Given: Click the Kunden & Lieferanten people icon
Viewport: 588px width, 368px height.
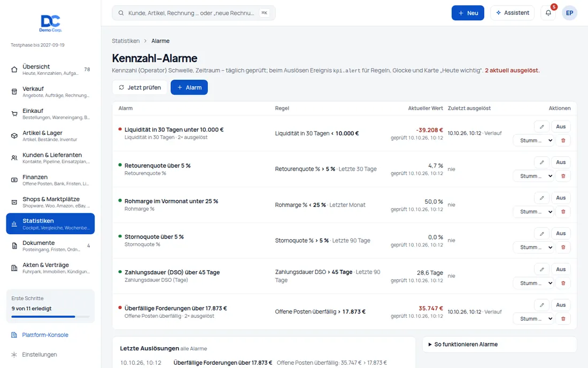Looking at the screenshot, I should point(14,158).
